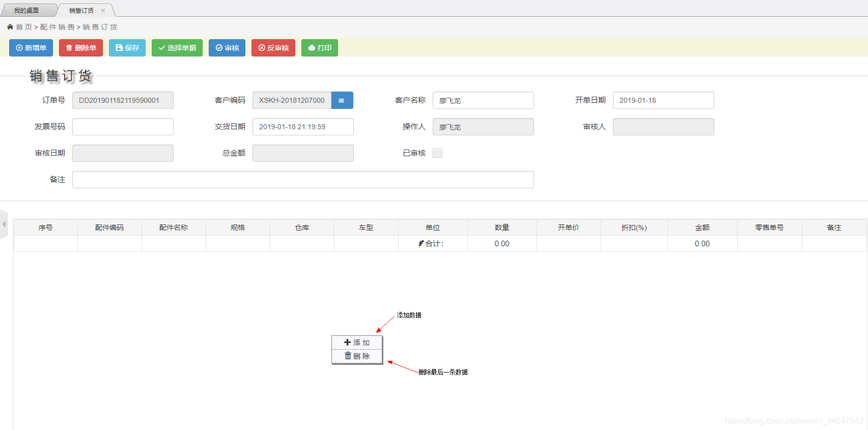This screenshot has width=868, height=430.
Task: Focus the 备注 remark input field
Action: pos(303,180)
